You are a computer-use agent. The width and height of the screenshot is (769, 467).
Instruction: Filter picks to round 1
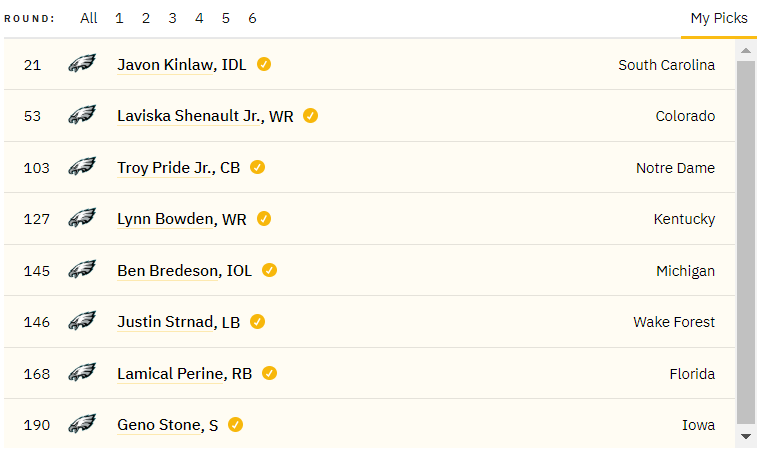point(119,18)
